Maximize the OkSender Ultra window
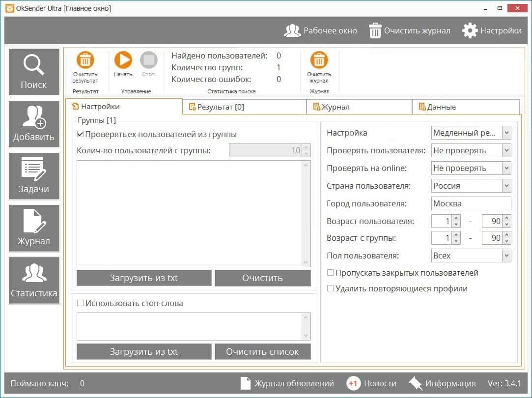 500,8
